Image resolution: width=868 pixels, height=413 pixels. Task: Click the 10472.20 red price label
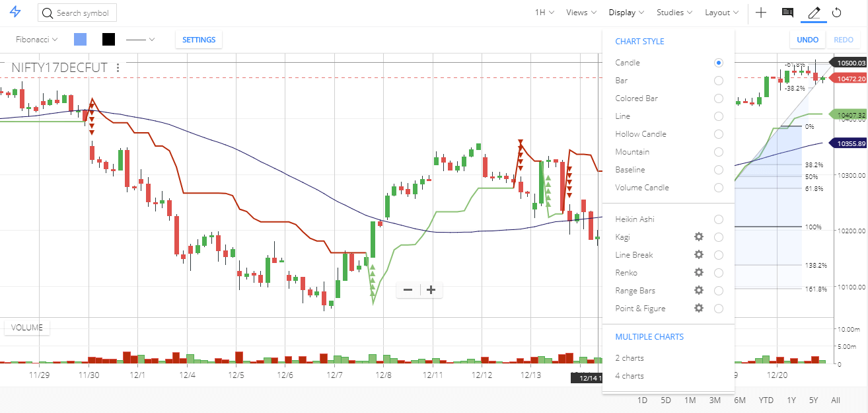tap(848, 79)
